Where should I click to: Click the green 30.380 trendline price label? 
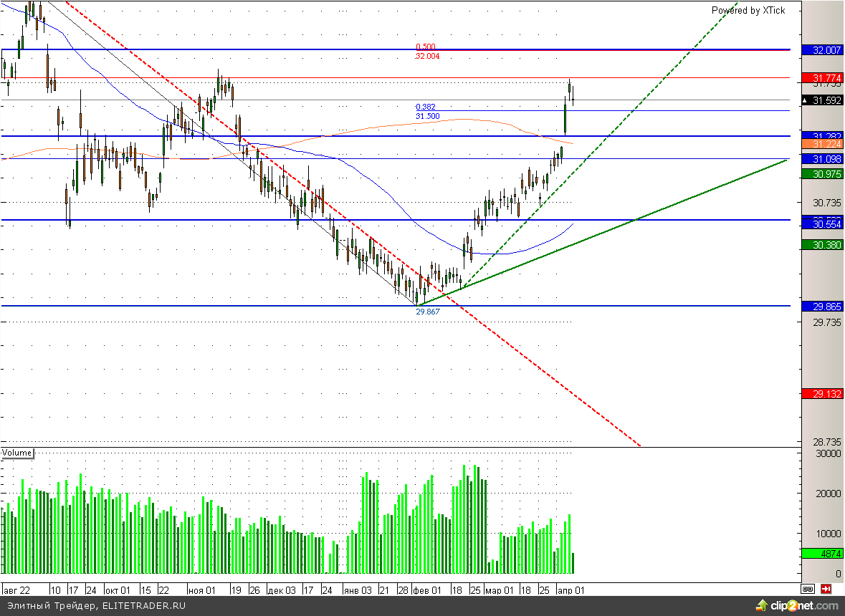821,245
